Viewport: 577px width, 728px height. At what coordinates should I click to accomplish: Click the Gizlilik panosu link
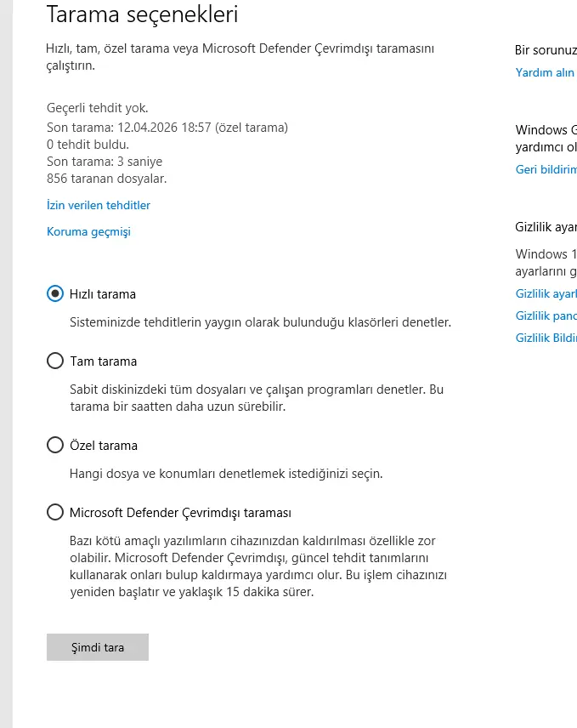546,316
